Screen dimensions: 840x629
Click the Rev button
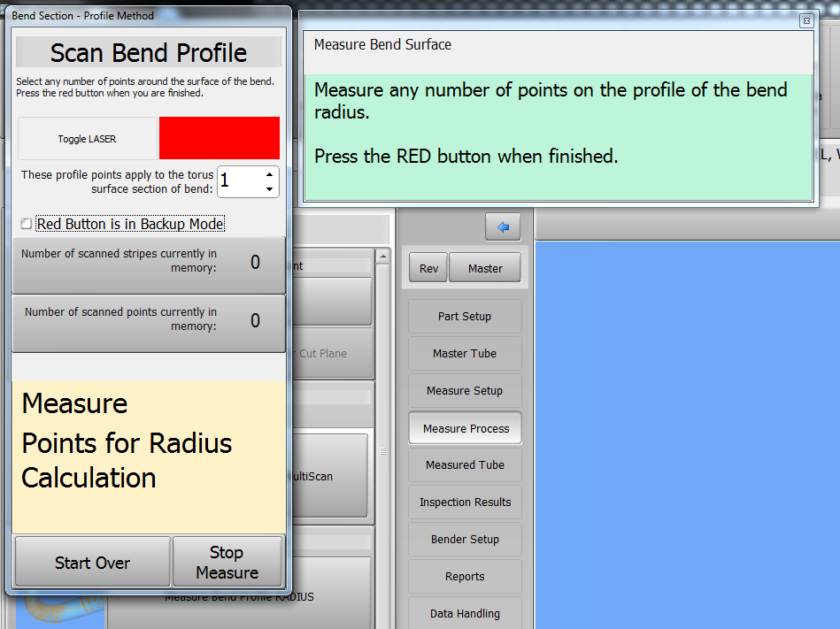(x=428, y=269)
